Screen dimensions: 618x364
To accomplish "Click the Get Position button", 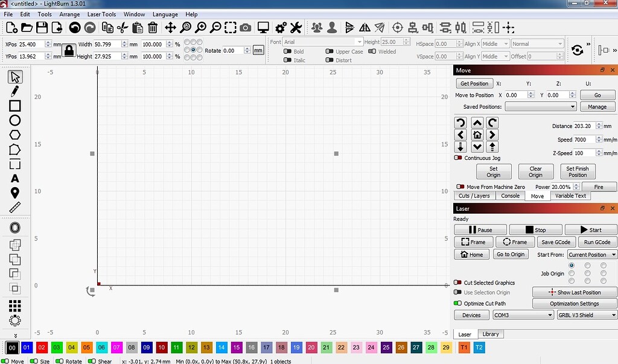I will coord(474,83).
